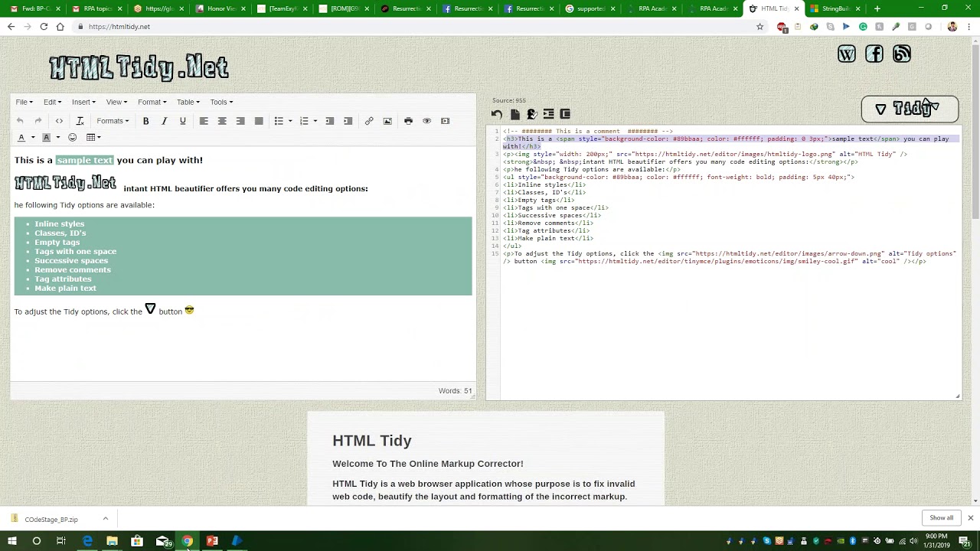Expand the Formats dropdown
The image size is (980, 551).
tap(112, 121)
